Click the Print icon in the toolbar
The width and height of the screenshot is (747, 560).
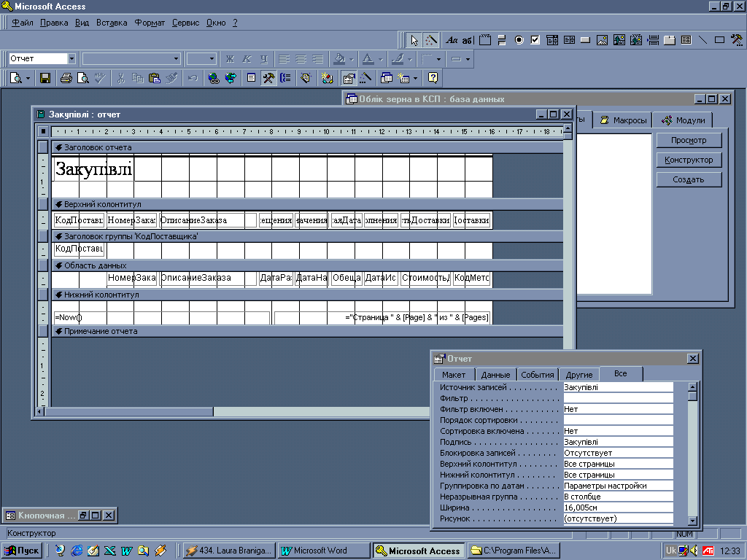point(66,77)
